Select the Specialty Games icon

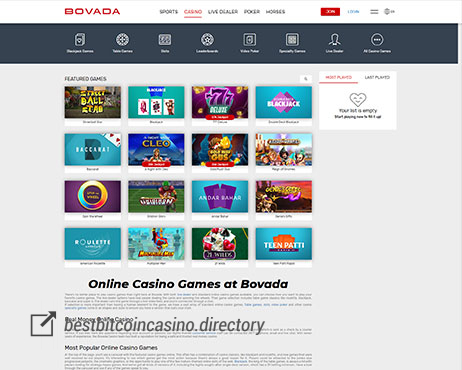292,40
